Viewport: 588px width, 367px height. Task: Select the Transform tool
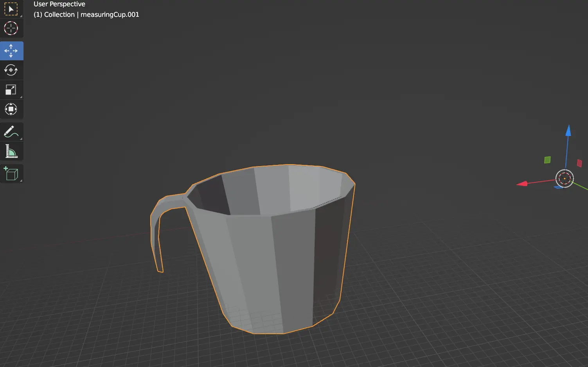11,109
